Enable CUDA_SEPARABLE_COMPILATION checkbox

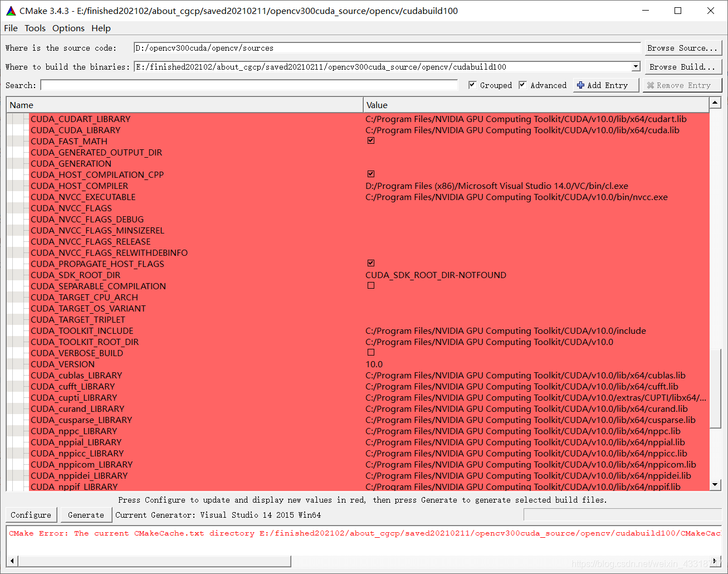tap(371, 285)
